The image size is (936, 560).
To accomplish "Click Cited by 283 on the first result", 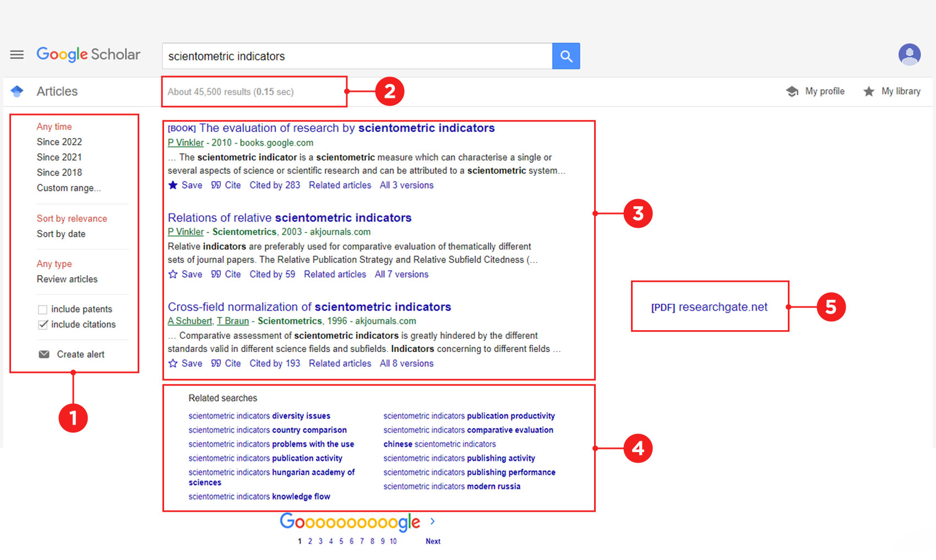I will tap(275, 185).
